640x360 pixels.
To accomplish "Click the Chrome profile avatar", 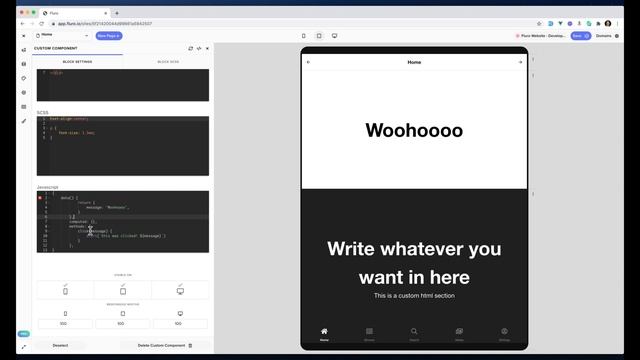I will click(608, 24).
